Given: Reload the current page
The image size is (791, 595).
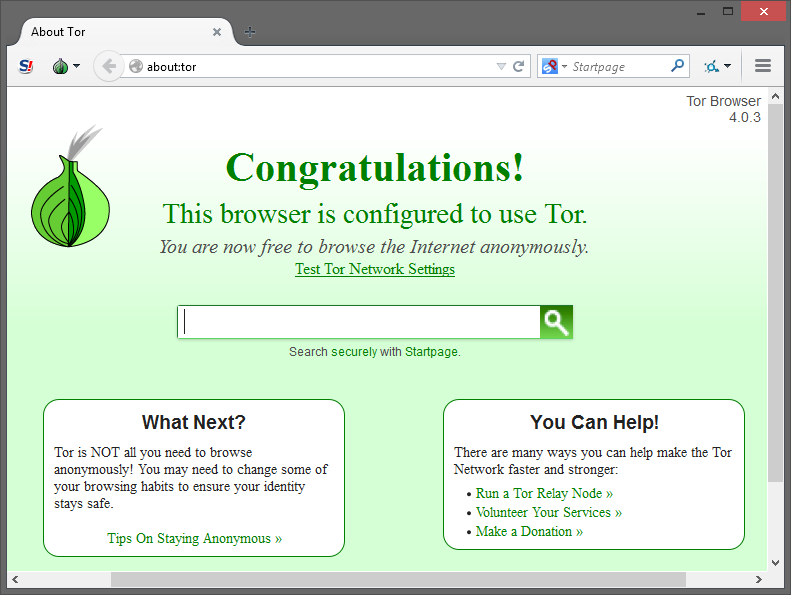Looking at the screenshot, I should click(519, 67).
